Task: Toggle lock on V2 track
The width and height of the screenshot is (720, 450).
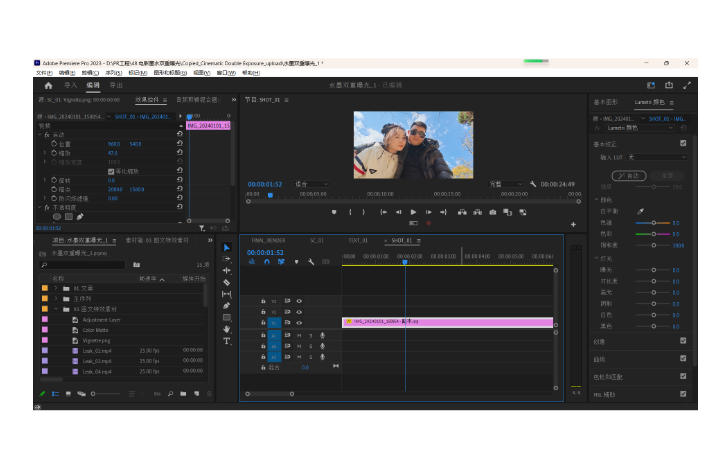Action: pos(263,312)
